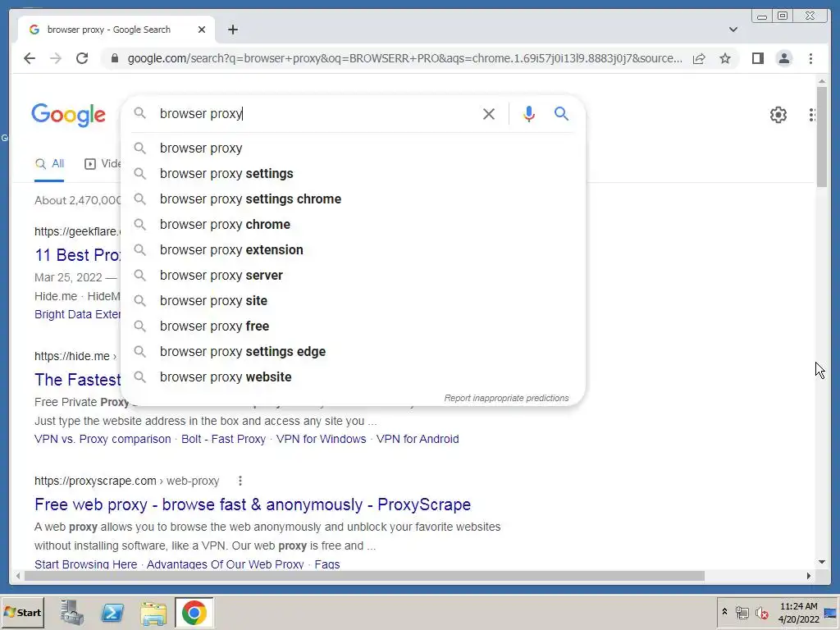This screenshot has height=630, width=840.
Task: Click the network tray icon
Action: tap(742, 612)
